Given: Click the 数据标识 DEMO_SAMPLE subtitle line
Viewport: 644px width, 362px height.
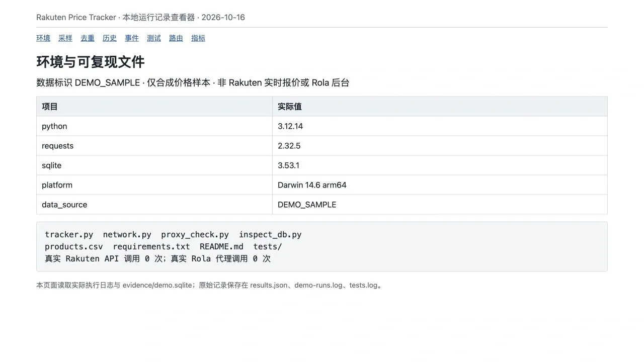Looking at the screenshot, I should click(x=193, y=83).
